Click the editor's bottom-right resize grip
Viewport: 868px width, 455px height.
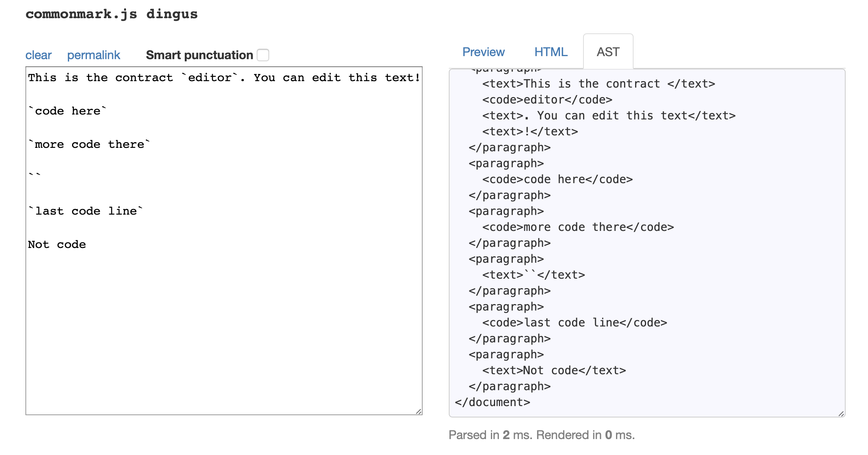[418, 411]
